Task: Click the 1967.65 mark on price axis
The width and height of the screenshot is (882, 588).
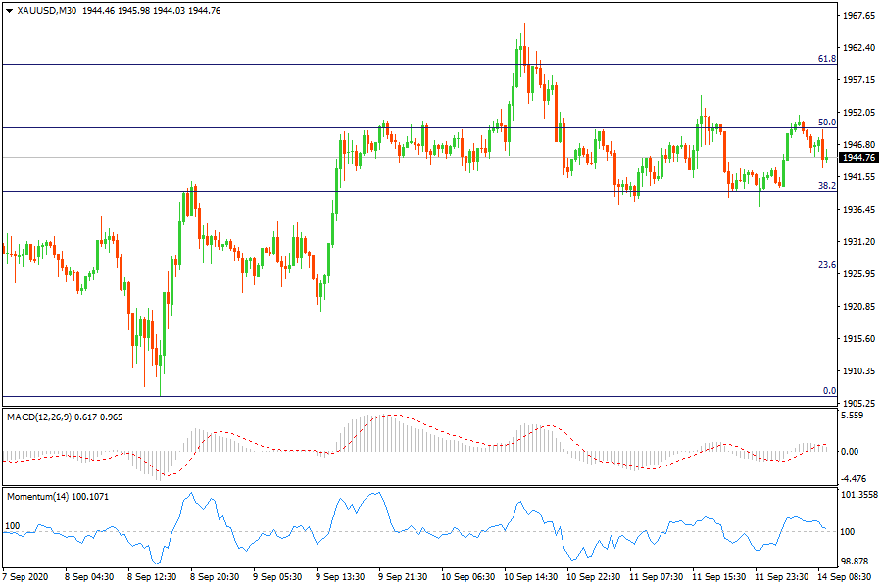Action: (x=858, y=16)
